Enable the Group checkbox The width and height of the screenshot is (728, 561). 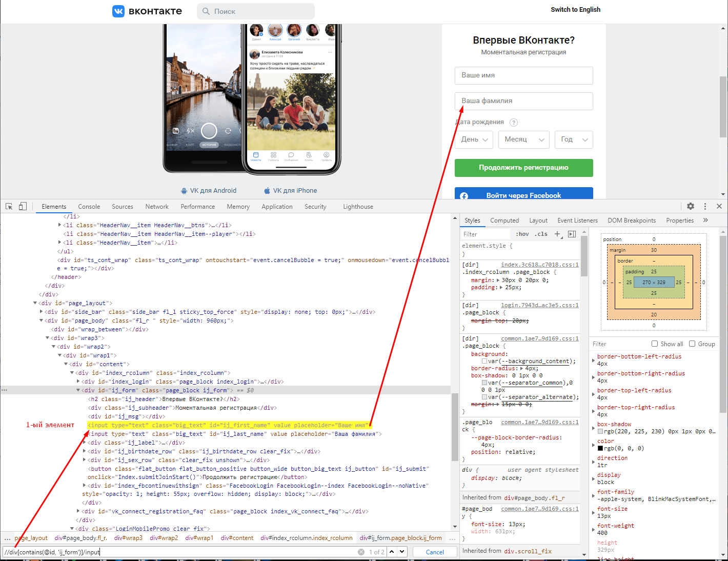(x=692, y=344)
